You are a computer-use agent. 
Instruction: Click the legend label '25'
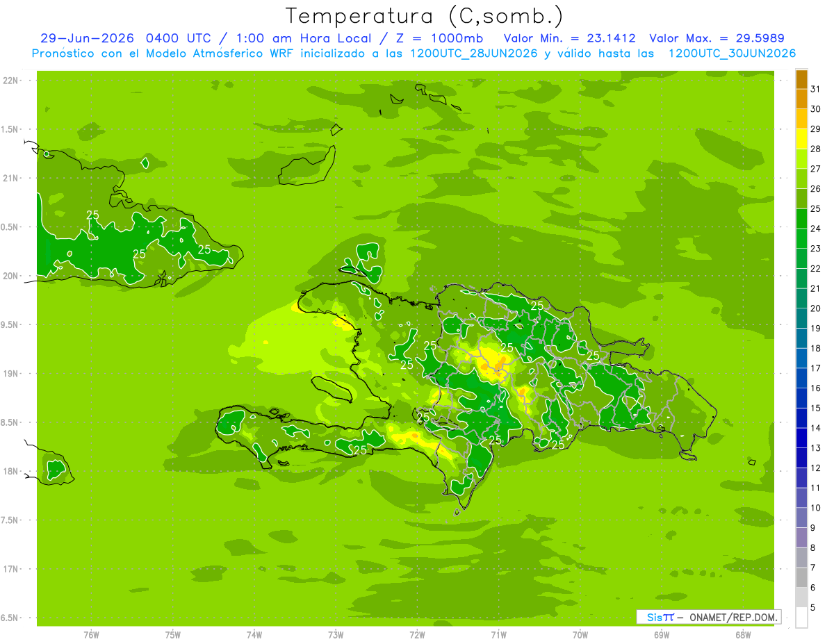click(816, 208)
